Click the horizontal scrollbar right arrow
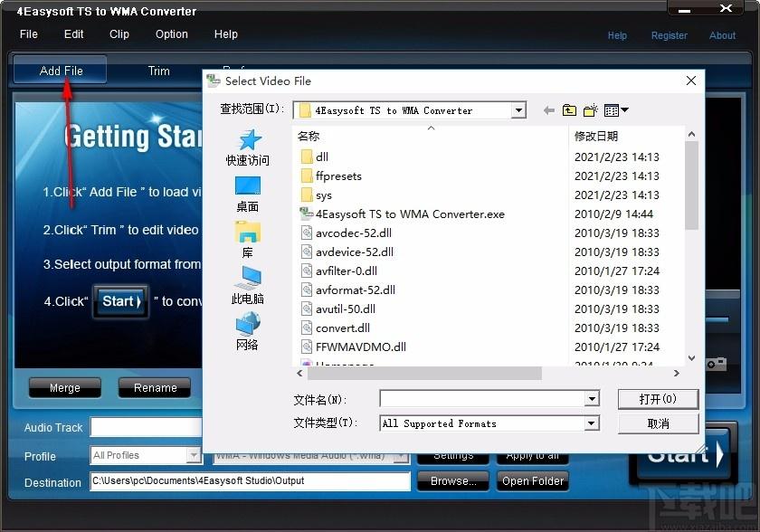This screenshot has height=532, width=760. 677,373
